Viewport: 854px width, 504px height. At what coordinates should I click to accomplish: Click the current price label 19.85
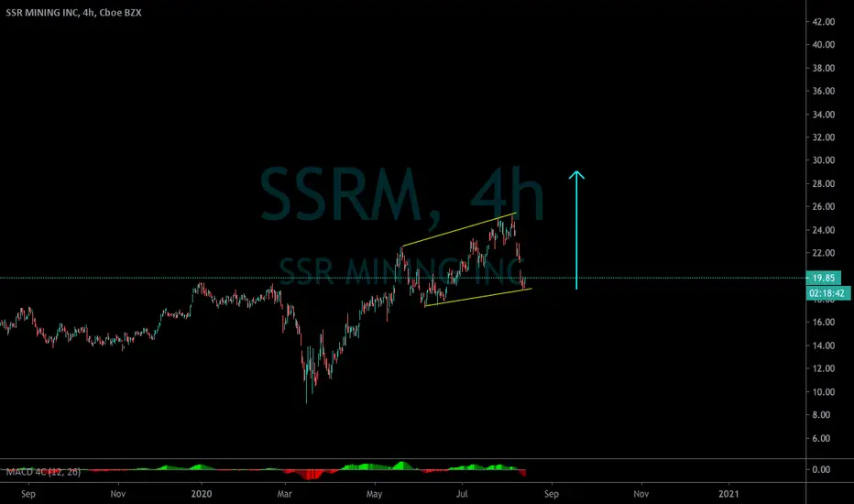pyautogui.click(x=823, y=278)
